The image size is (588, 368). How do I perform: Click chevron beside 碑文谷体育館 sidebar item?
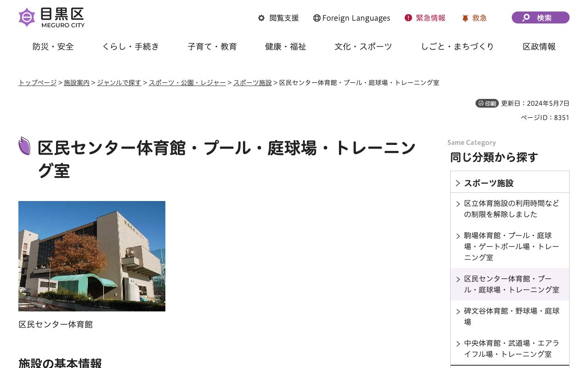tap(458, 311)
